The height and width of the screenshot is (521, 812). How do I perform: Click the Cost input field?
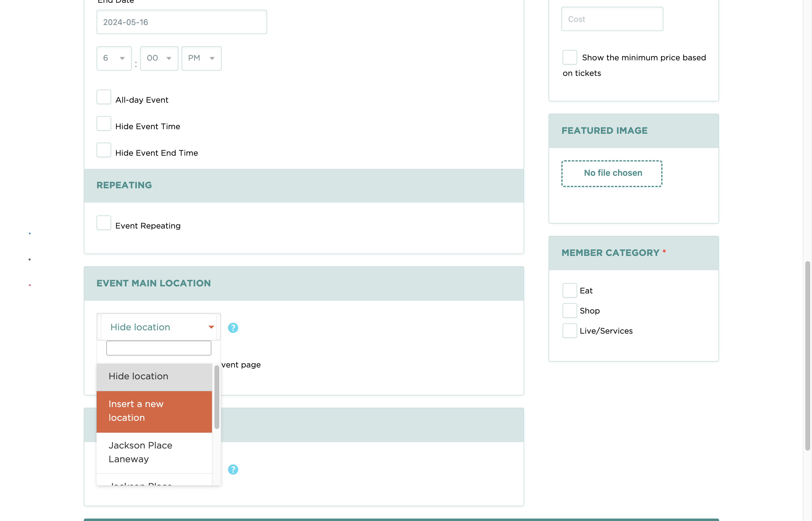tap(612, 19)
